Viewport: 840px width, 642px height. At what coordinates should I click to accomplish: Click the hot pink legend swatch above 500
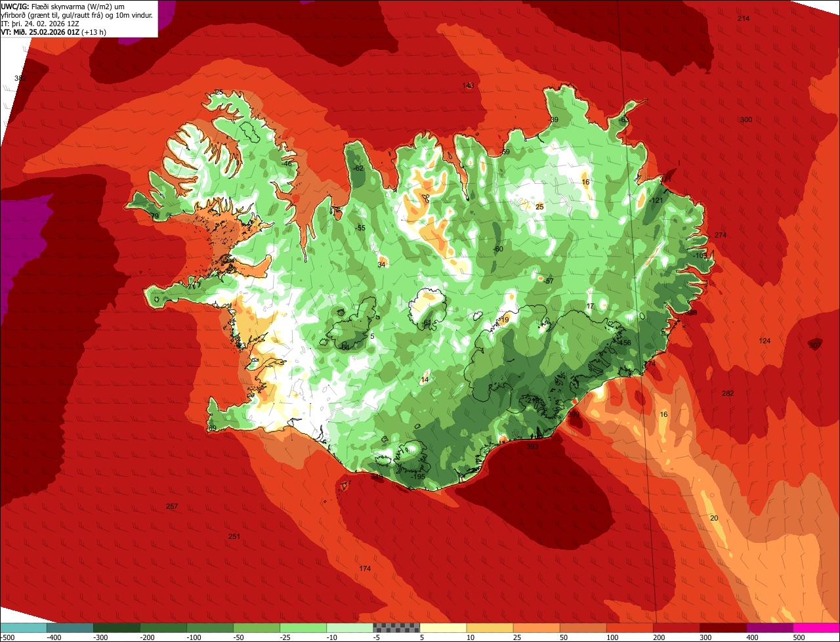click(x=816, y=628)
